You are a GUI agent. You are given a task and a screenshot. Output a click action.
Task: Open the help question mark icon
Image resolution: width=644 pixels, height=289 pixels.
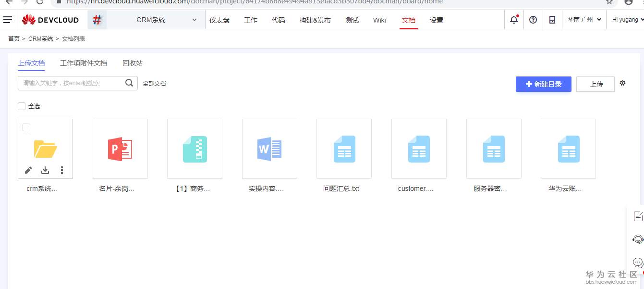click(x=533, y=20)
